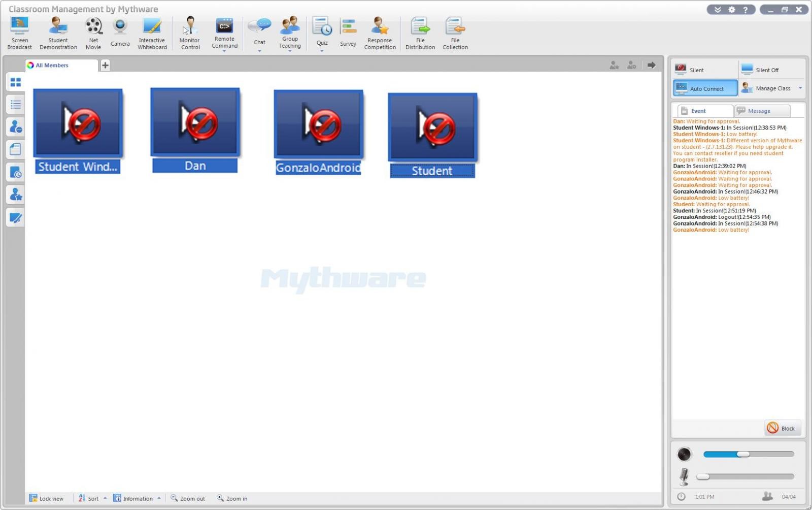This screenshot has height=510, width=812.
Task: Expand the Chat dropdown arrow
Action: point(259,50)
